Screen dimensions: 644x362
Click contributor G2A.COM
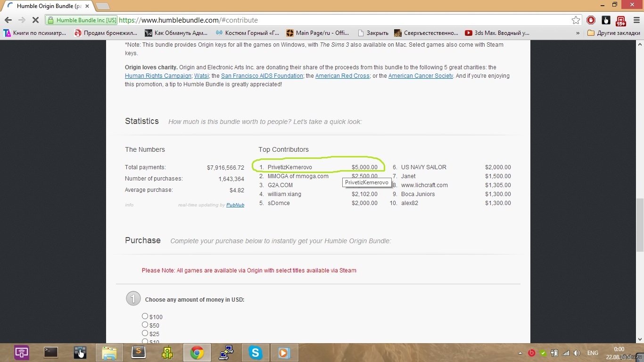(280, 185)
